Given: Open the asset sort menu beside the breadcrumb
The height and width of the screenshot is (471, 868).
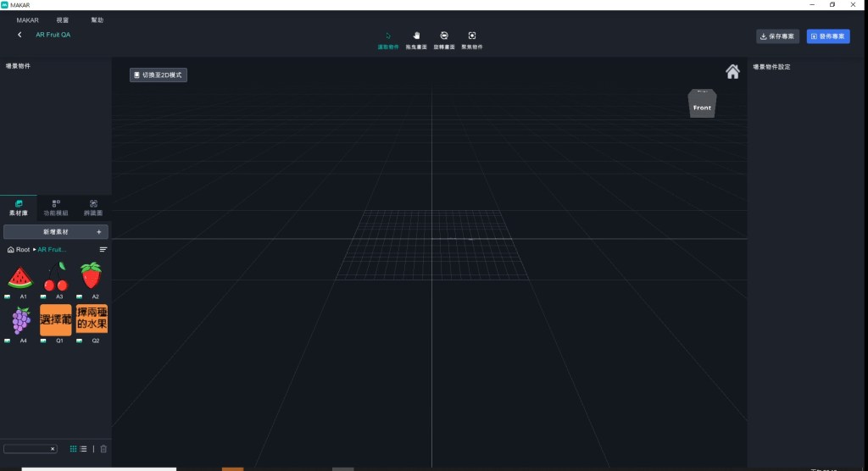Looking at the screenshot, I should coord(103,250).
